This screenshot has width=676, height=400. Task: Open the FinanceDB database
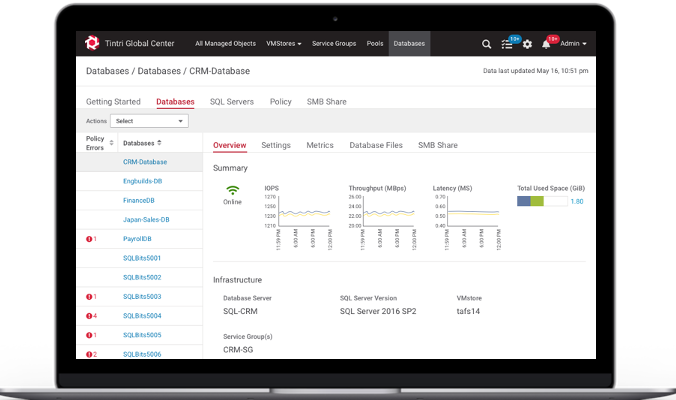pos(139,200)
